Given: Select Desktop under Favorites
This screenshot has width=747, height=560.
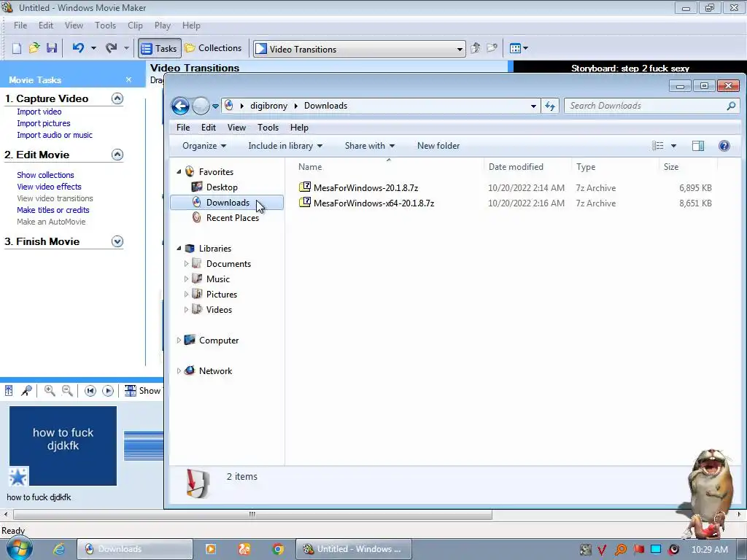Looking at the screenshot, I should 222,187.
